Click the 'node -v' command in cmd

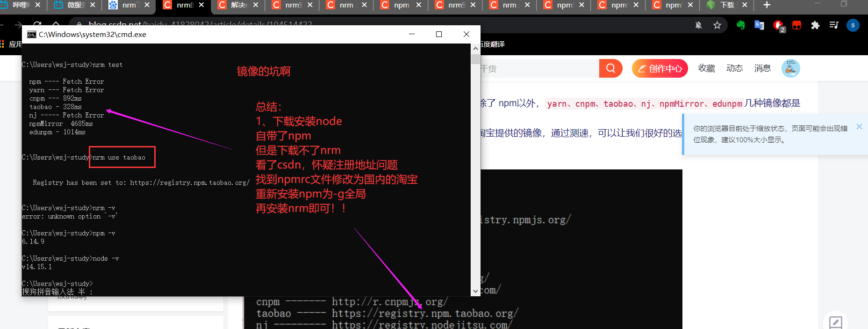point(106,258)
